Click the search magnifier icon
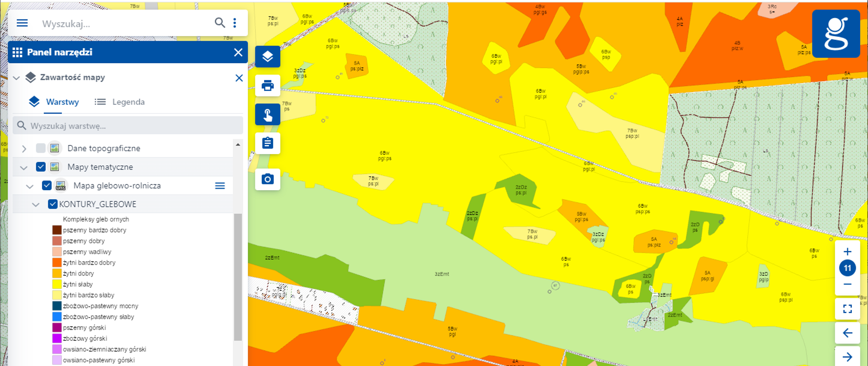Screen dimensions: 868x366 [x=220, y=23]
